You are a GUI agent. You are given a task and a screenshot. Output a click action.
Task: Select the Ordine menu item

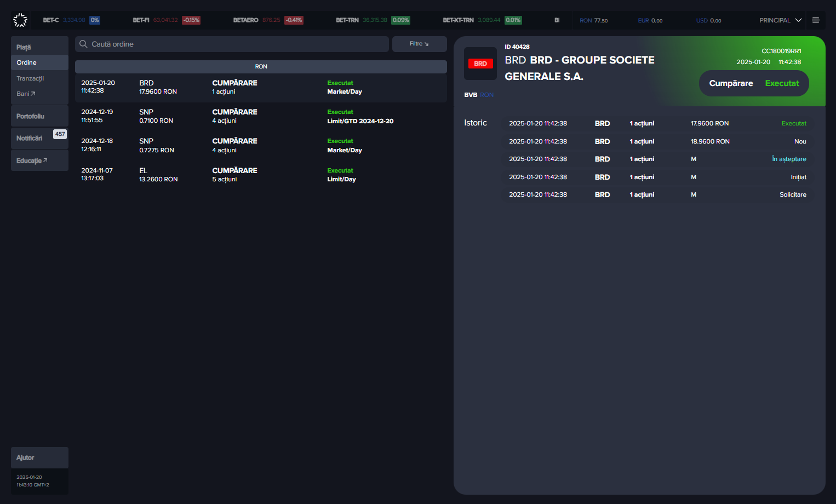click(39, 62)
